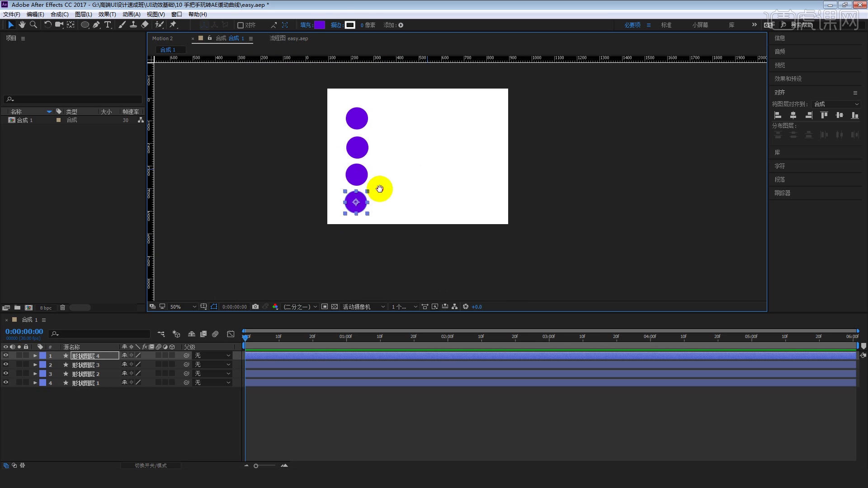Viewport: 868px width, 488px height.
Task: Open the 图层(L) menu
Action: (84, 14)
